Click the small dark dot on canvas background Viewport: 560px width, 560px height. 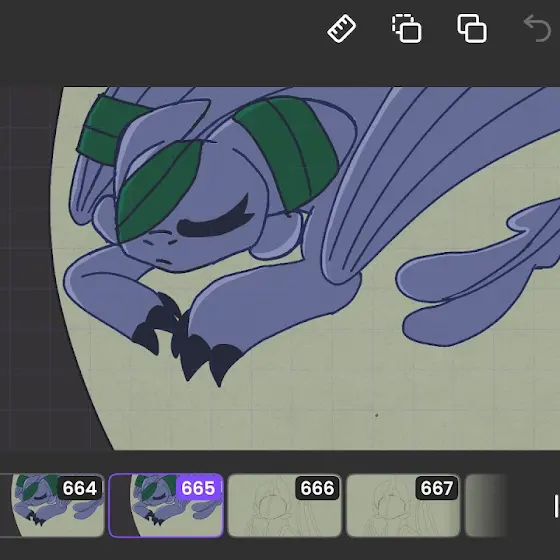[x=376, y=415]
